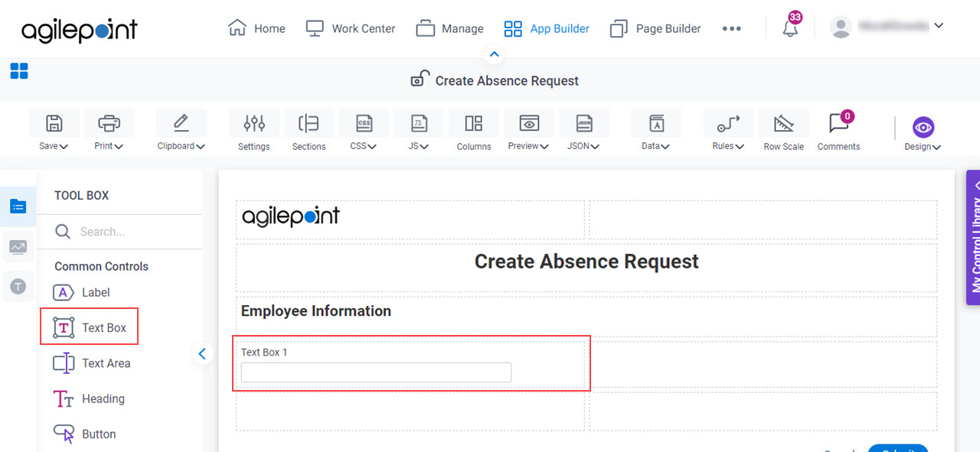Screen dimensions: 980x452
Task: Open the Sections tool
Action: (x=309, y=123)
